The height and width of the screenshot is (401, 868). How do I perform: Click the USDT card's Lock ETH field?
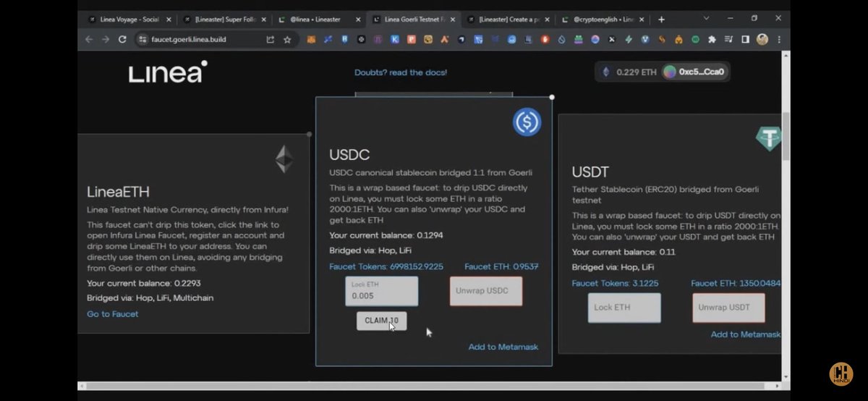(x=624, y=308)
